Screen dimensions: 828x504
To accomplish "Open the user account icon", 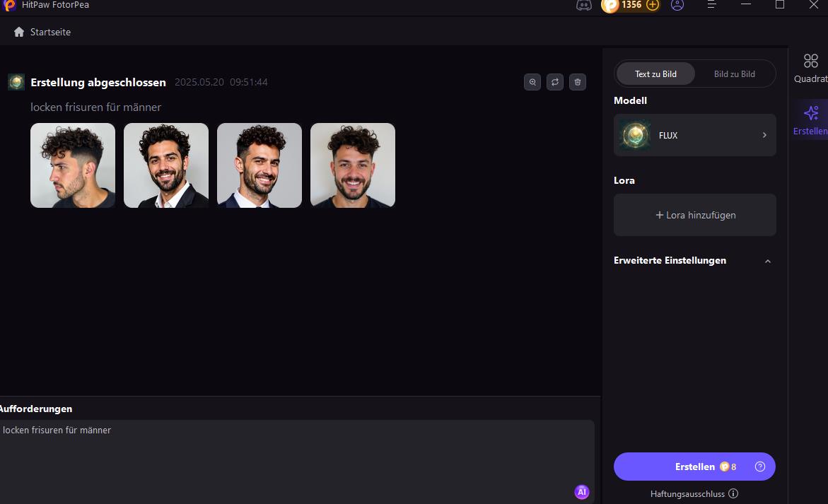I will [x=677, y=6].
